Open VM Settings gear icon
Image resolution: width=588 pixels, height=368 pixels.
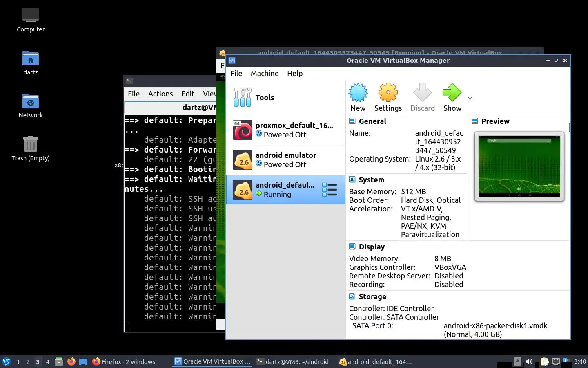pos(388,93)
